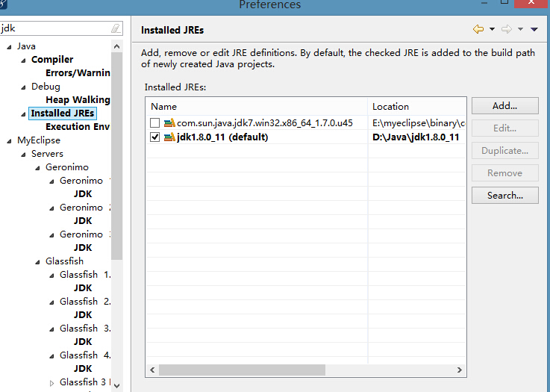Click the Duplicate... button

point(504,151)
